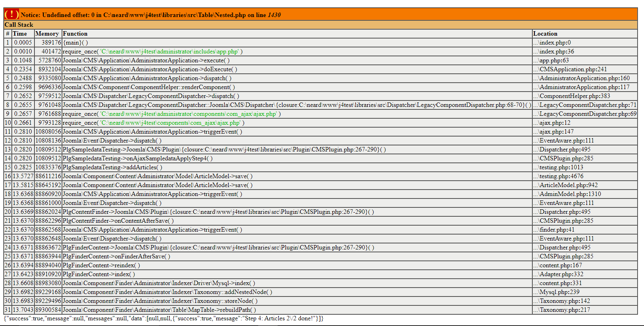Select the PlgFinderContent->index( ) entry
The height and width of the screenshot is (326, 644).
point(99,274)
